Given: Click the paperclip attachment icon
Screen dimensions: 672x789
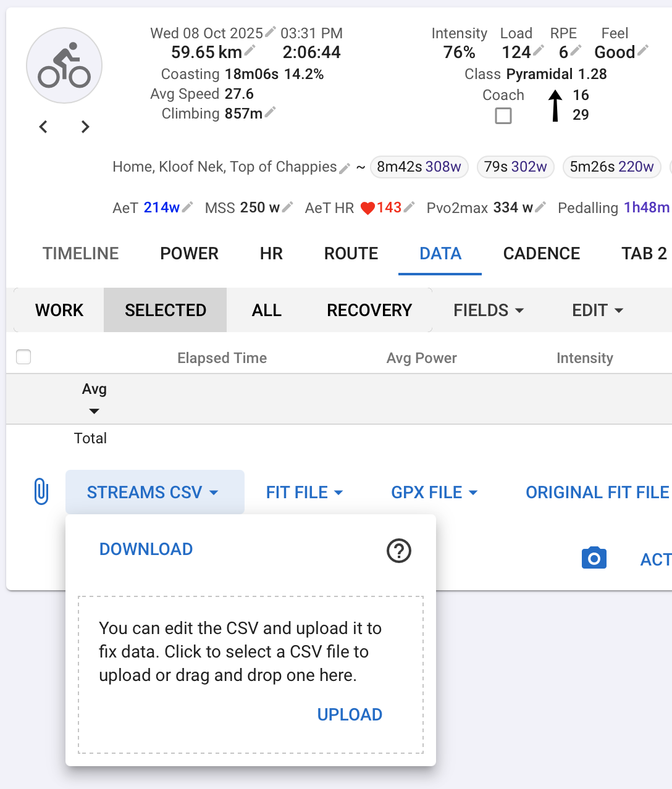Looking at the screenshot, I should coord(41,492).
